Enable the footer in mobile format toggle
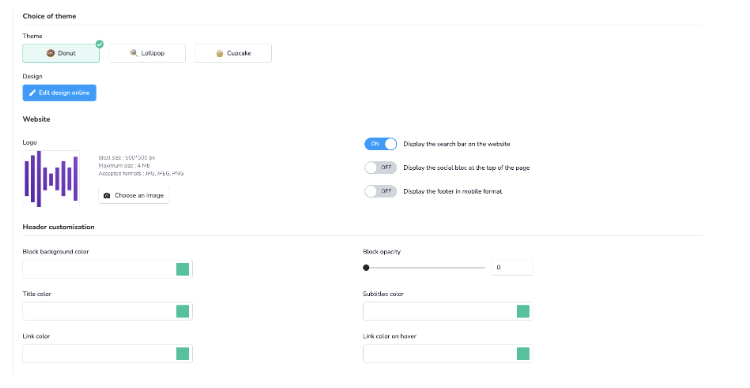750x388 pixels. (x=381, y=191)
